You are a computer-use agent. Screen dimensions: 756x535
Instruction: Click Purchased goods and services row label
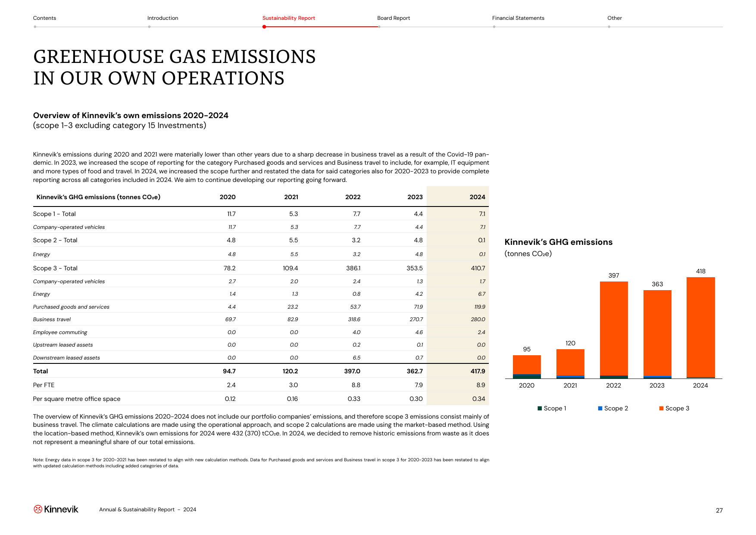pyautogui.click(x=71, y=307)
